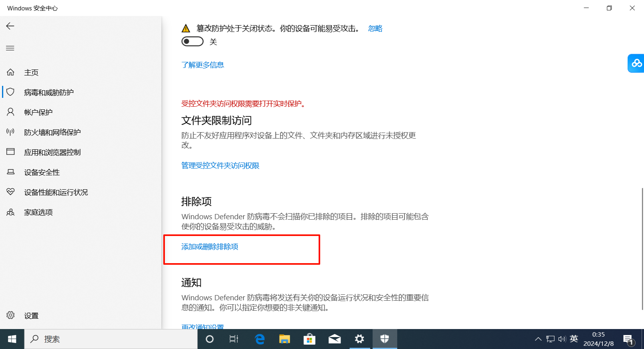Viewport: 644px width, 349px height.
Task: Toggle the hamburger navigation menu
Action: click(10, 48)
